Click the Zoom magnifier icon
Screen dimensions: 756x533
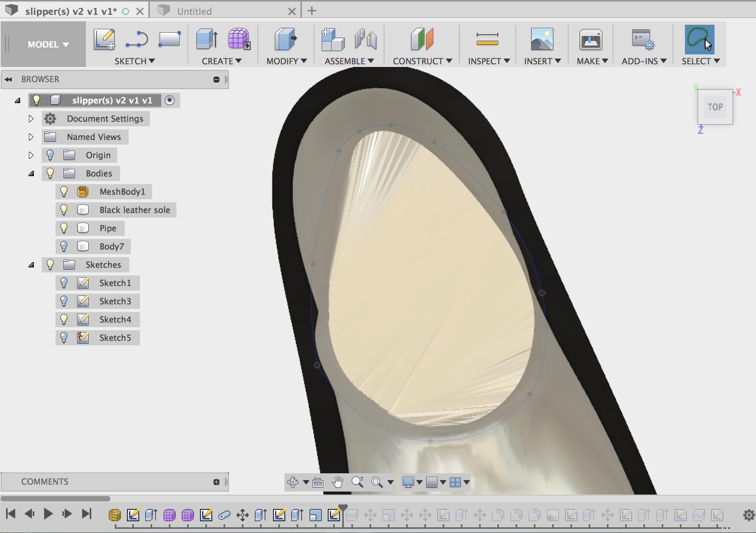click(357, 482)
